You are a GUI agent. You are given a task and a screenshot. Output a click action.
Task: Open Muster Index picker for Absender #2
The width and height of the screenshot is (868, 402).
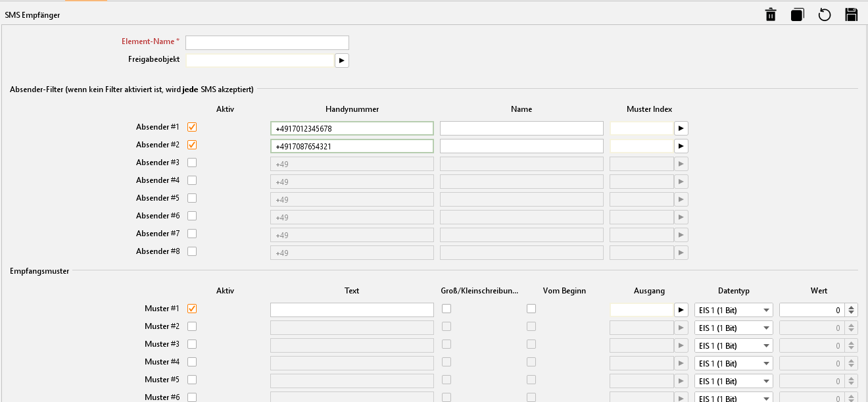pyautogui.click(x=681, y=146)
